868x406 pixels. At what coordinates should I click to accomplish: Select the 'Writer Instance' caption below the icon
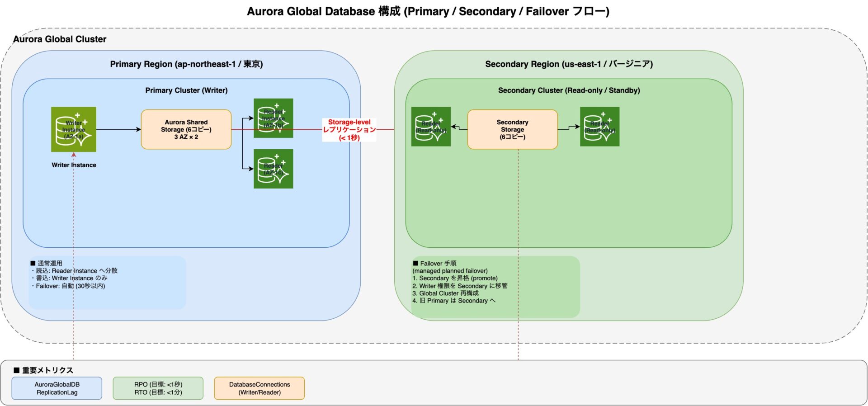(x=74, y=165)
